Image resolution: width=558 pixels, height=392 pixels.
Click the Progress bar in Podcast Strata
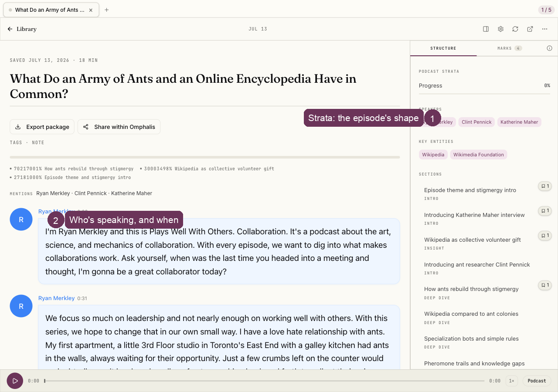[x=484, y=93]
